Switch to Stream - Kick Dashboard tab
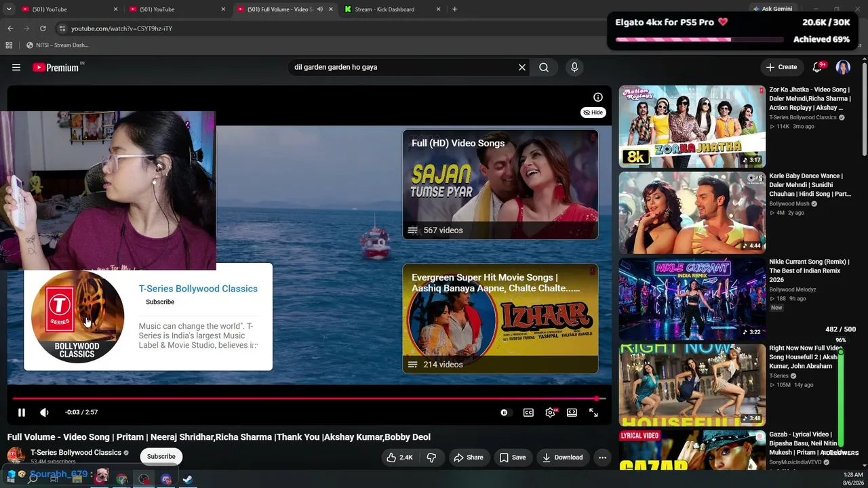 point(392,9)
